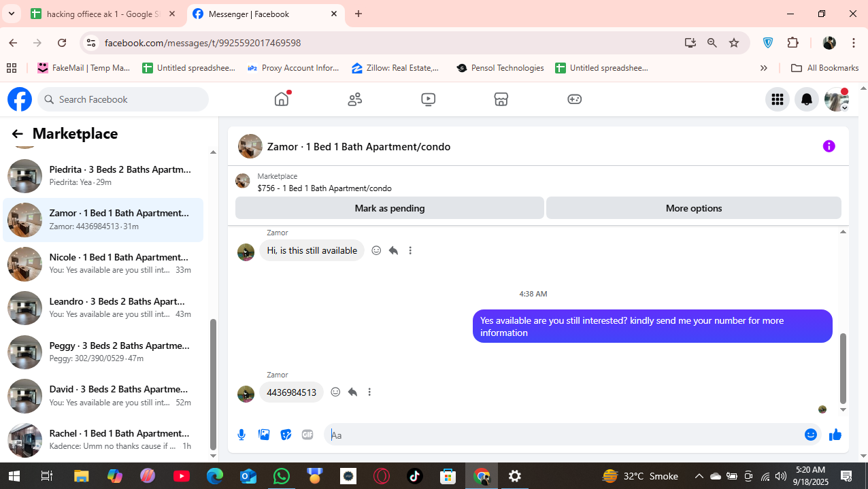
Task: Open WhatsApp from the taskbar
Action: 281,476
